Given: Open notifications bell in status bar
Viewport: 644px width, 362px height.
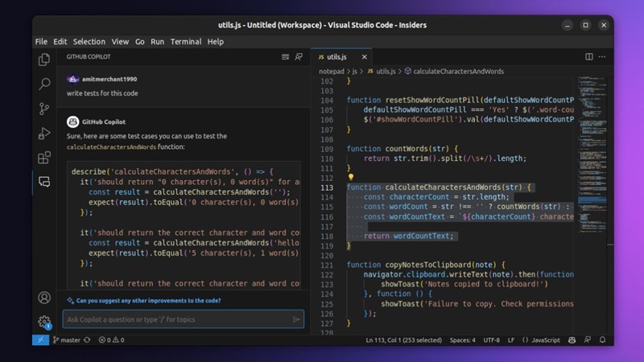Looking at the screenshot, I should tap(602, 339).
